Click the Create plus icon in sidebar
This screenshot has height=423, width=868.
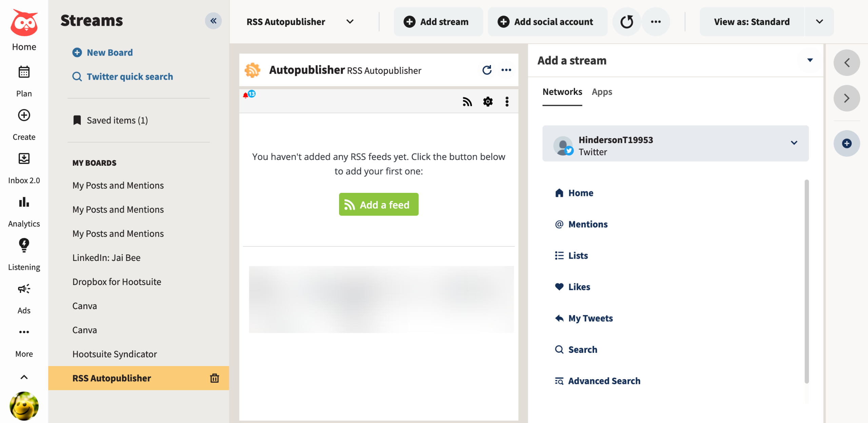(x=24, y=116)
